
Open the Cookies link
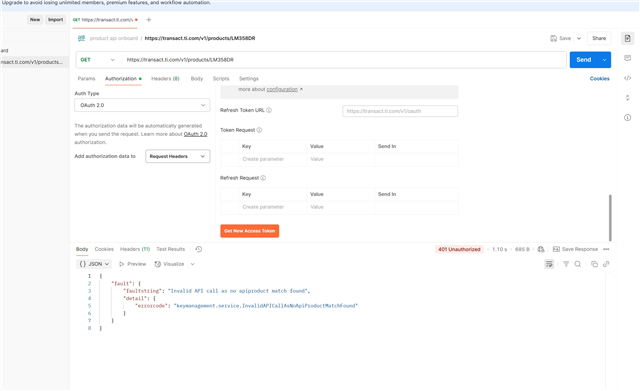tap(599, 78)
